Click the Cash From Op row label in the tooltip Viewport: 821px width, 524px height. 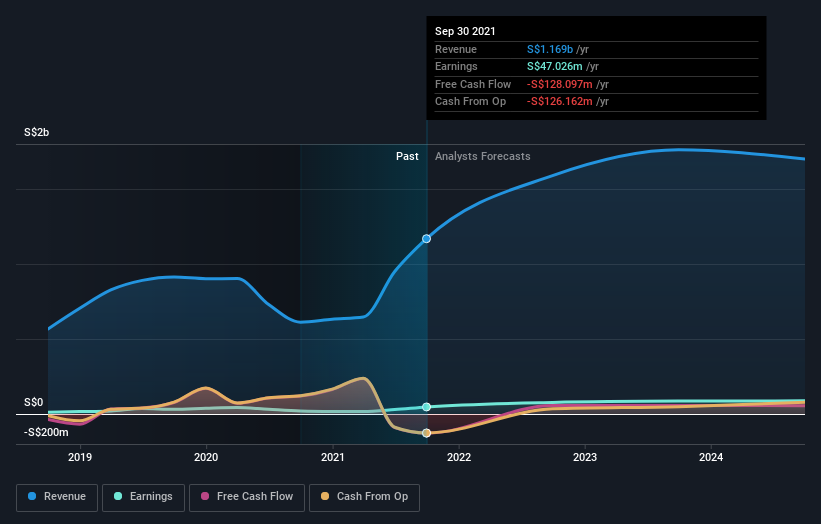tap(470, 102)
